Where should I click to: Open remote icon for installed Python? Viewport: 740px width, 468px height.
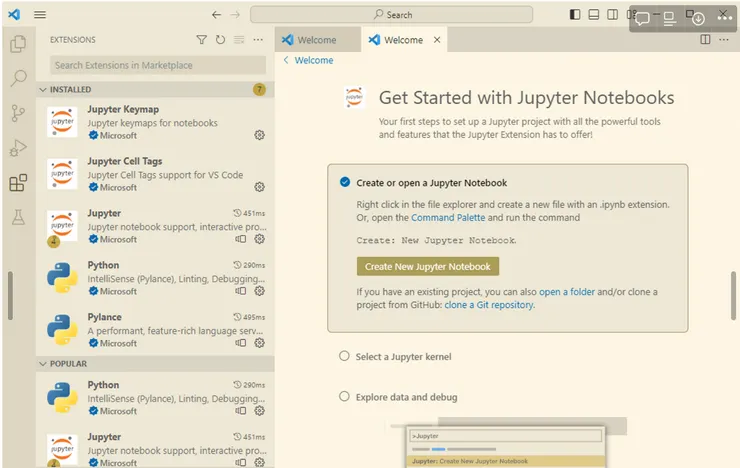click(241, 291)
